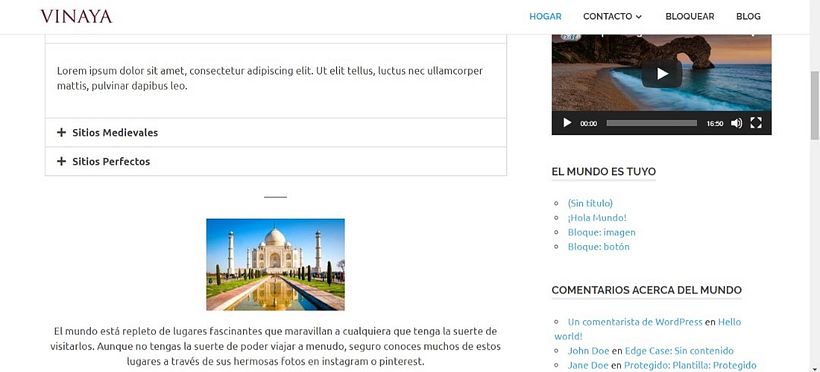Click the COMENTARIOS ACERCA DEL MUNDO heading
This screenshot has width=820, height=372.
(646, 290)
